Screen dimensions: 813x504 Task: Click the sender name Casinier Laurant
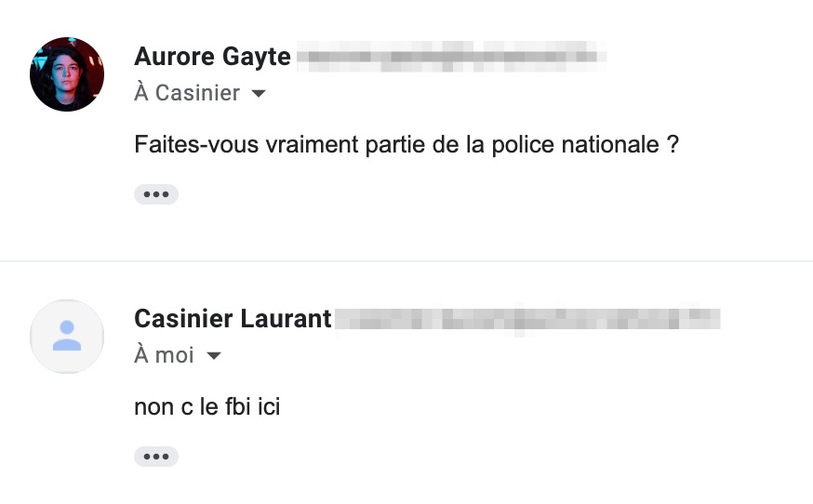[233, 318]
